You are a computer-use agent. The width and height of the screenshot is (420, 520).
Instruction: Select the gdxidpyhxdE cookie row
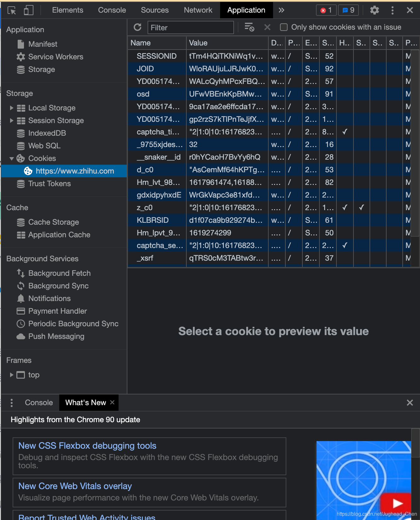pos(269,195)
